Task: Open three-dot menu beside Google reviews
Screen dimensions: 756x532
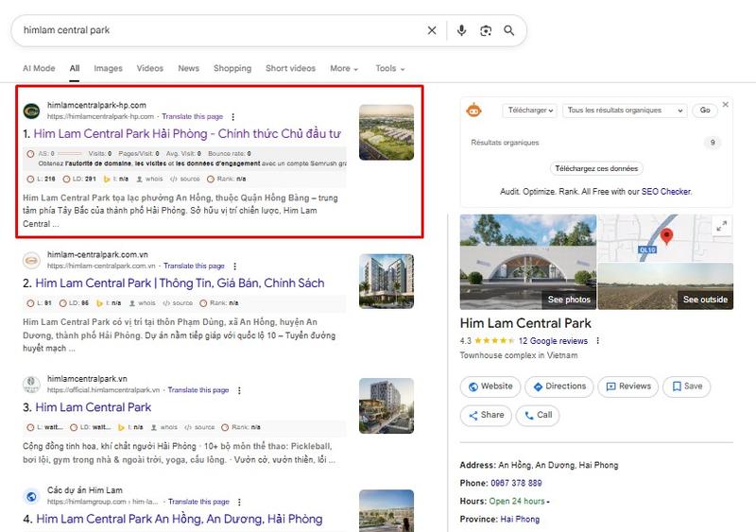Action: (x=598, y=341)
